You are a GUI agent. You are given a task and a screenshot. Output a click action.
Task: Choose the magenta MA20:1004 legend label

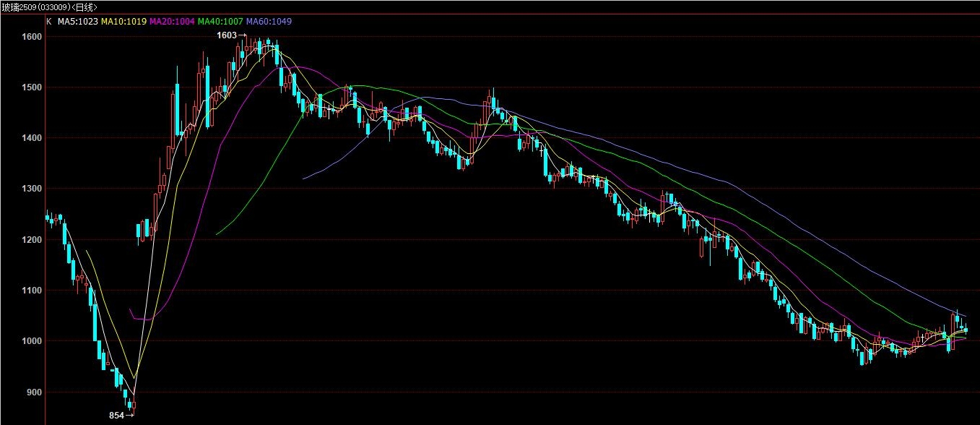171,21
